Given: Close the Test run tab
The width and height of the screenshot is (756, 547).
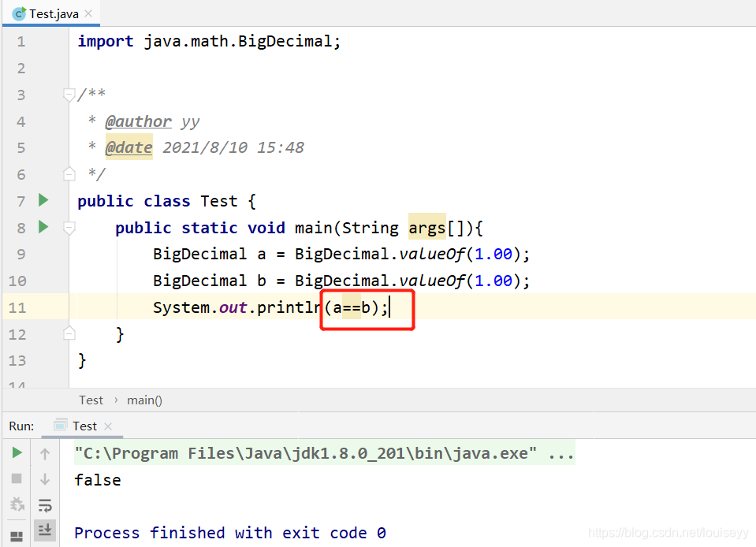Looking at the screenshot, I should pyautogui.click(x=108, y=426).
